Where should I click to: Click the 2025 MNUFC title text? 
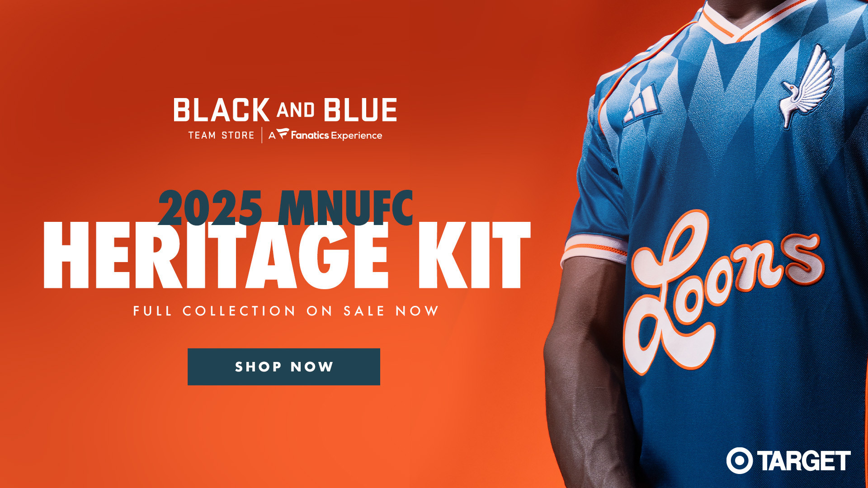[x=286, y=208]
